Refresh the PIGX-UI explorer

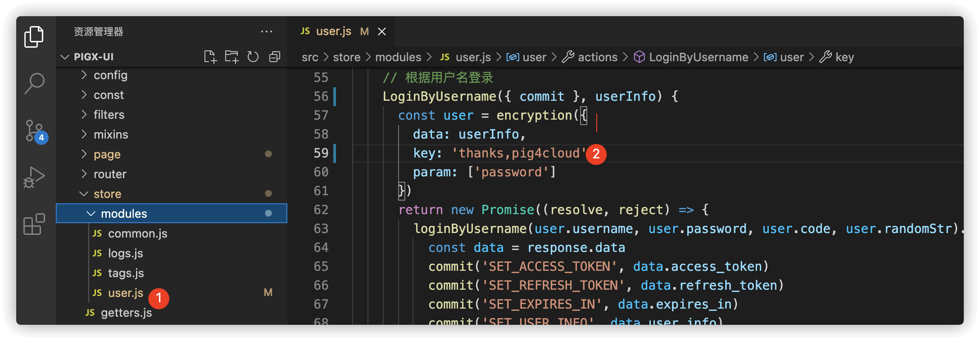(253, 57)
